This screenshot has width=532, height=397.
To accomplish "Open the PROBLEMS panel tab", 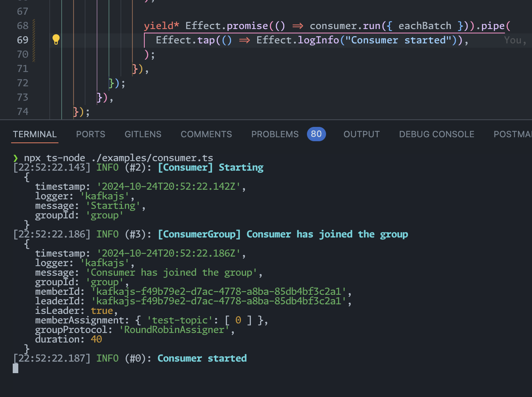I will [275, 134].
